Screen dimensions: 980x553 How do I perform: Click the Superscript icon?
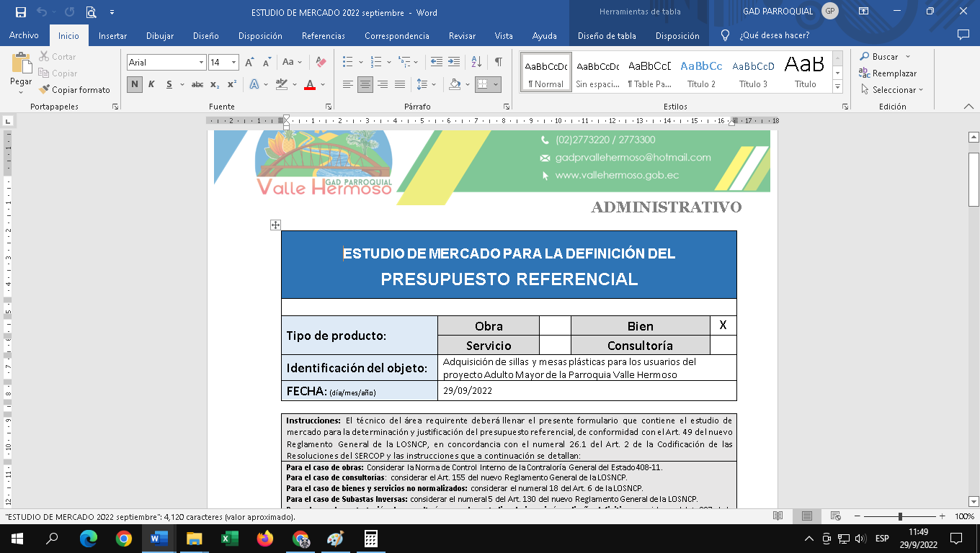(232, 84)
